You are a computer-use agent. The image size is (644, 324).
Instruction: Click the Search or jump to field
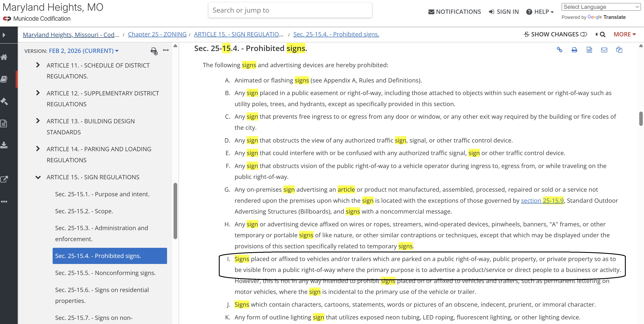(x=290, y=10)
